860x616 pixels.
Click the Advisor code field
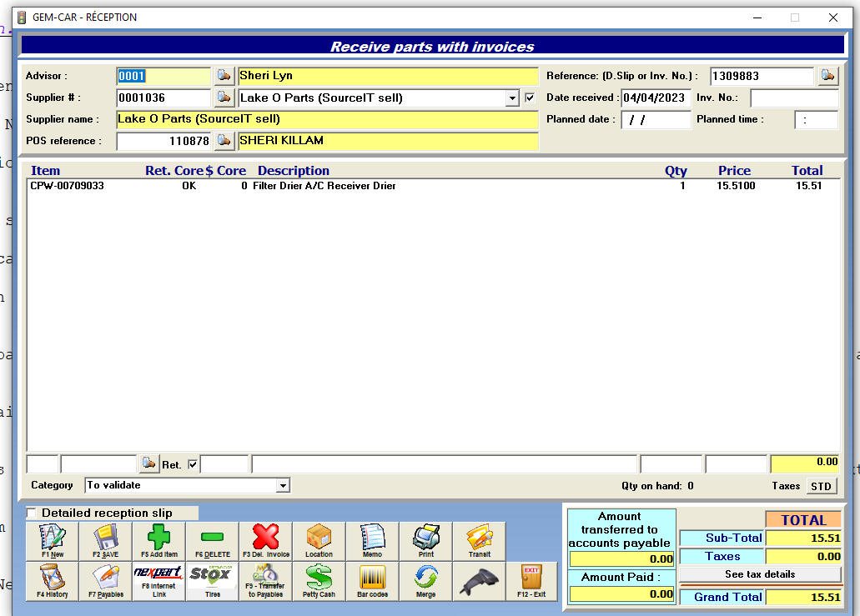pyautogui.click(x=163, y=76)
